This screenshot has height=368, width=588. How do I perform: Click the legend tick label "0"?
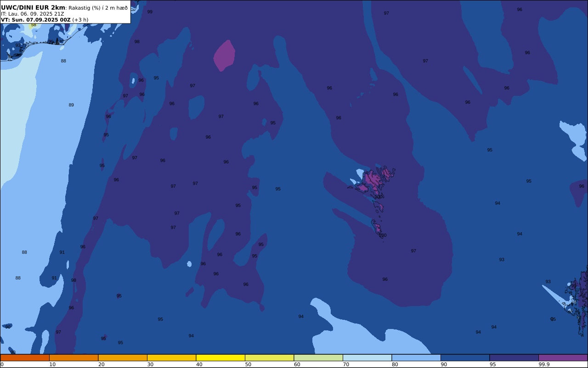point(2,364)
